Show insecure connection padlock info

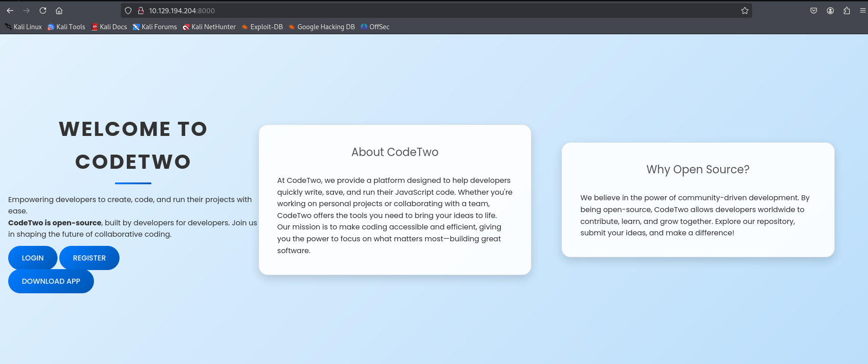(141, 10)
